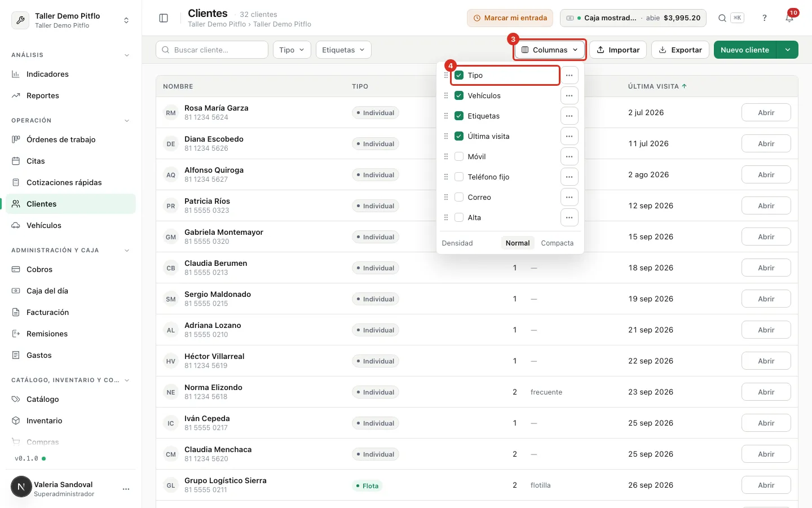Open the options menu for Etiquetas column

tap(570, 116)
